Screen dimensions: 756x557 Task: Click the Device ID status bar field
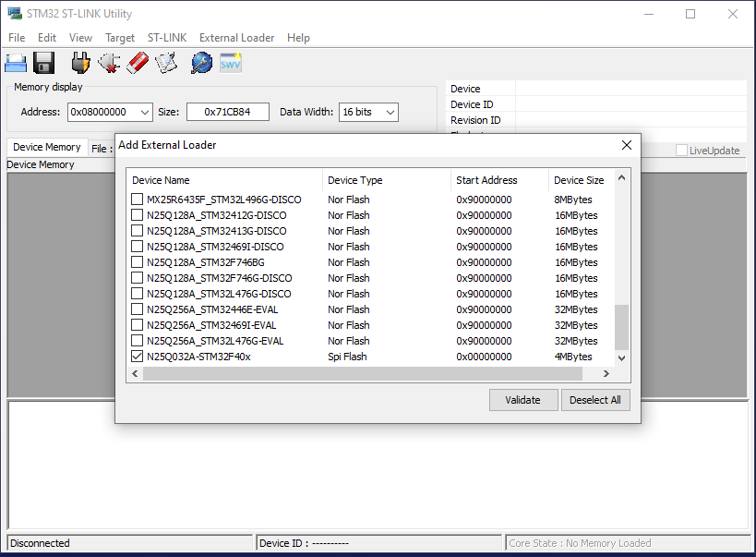pyautogui.click(x=378, y=543)
